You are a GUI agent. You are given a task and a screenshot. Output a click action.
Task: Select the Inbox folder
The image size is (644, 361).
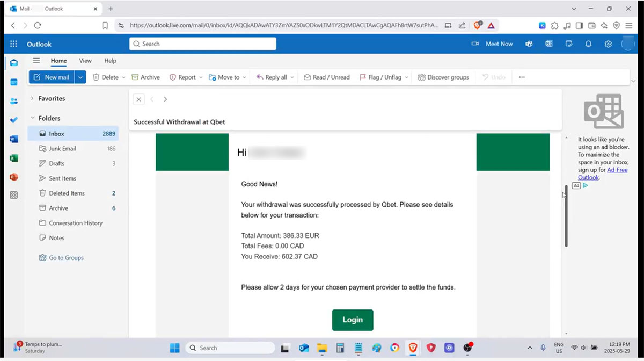point(73,134)
